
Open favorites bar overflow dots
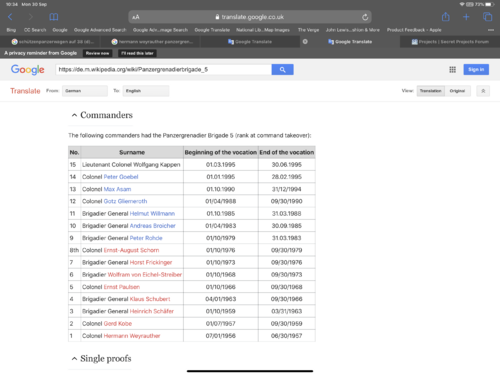point(491,30)
